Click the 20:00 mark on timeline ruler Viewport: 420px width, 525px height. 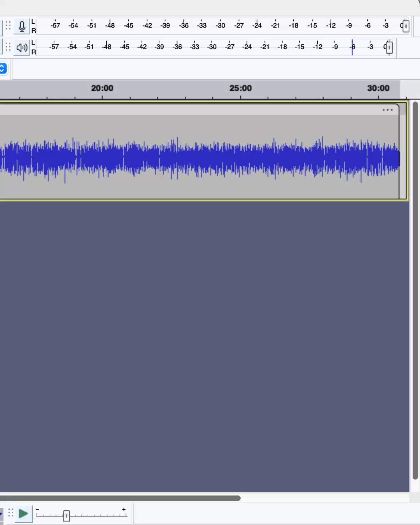click(x=102, y=88)
